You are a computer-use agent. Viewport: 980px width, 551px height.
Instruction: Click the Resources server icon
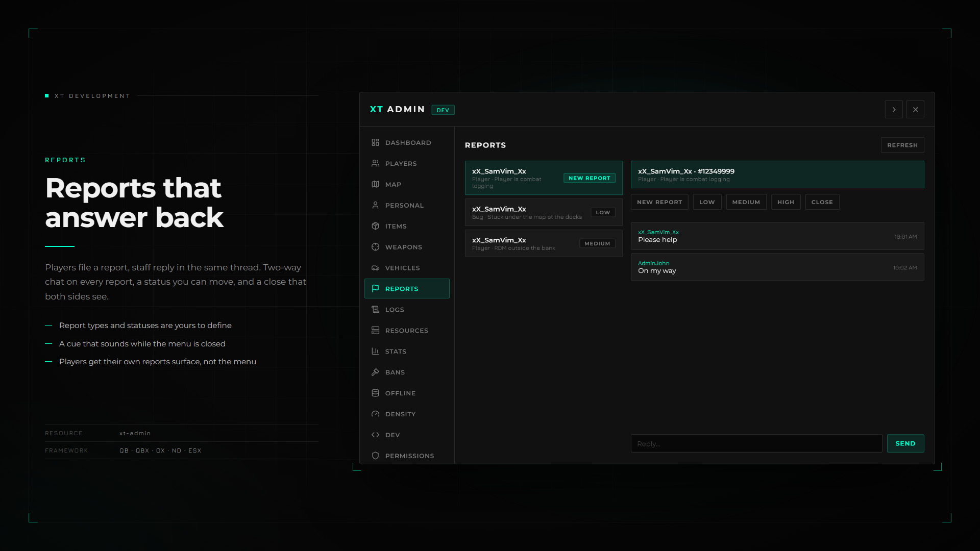[x=375, y=331]
